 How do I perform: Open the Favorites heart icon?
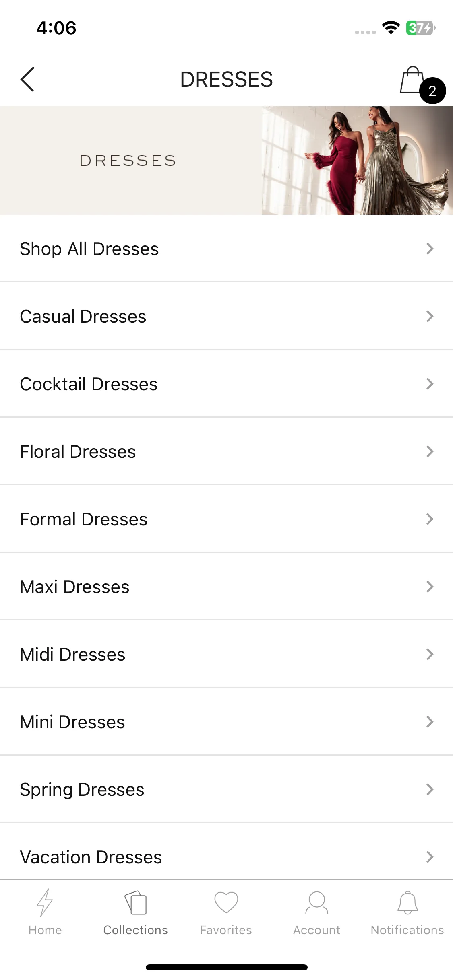click(226, 902)
